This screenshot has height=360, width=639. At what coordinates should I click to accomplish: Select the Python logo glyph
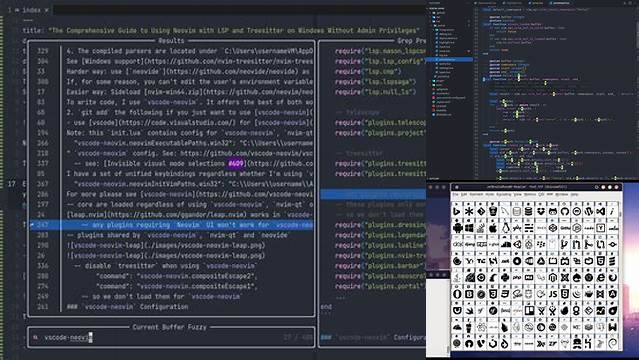505,278
